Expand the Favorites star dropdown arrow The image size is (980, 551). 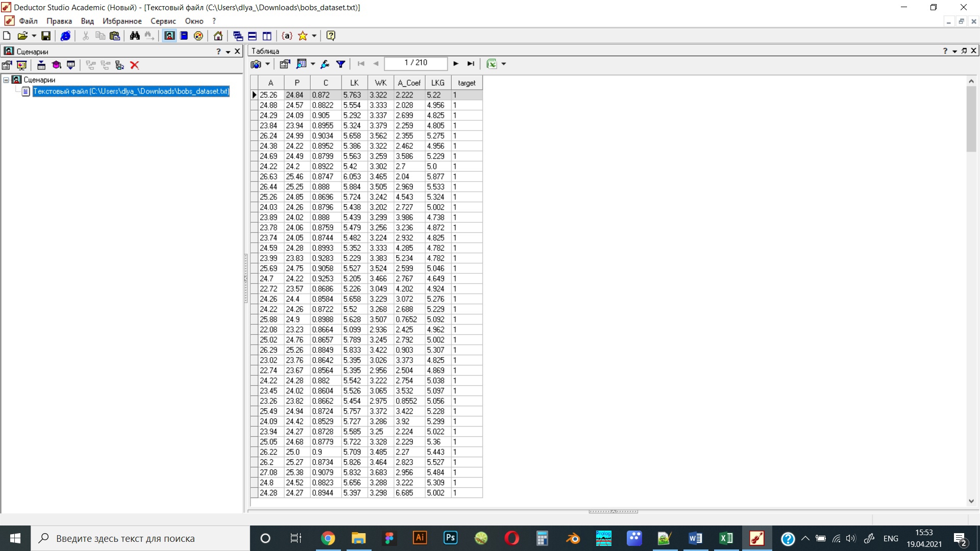coord(314,36)
